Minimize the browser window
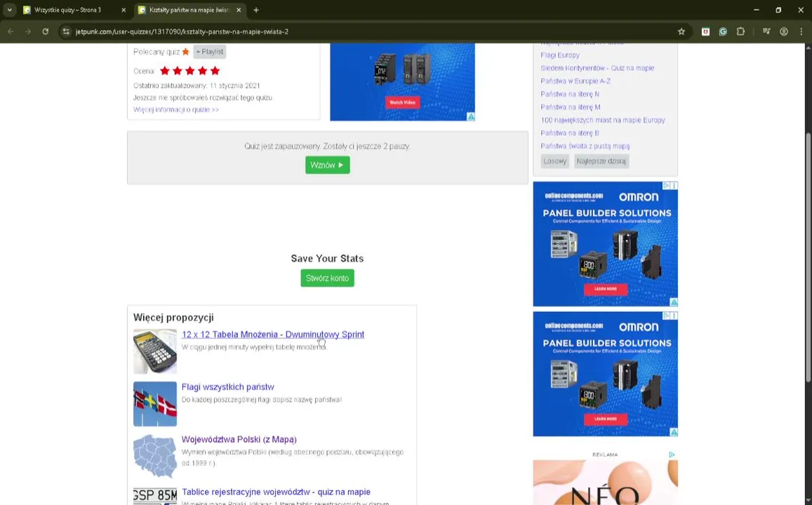This screenshot has height=505, width=812. pyautogui.click(x=756, y=10)
